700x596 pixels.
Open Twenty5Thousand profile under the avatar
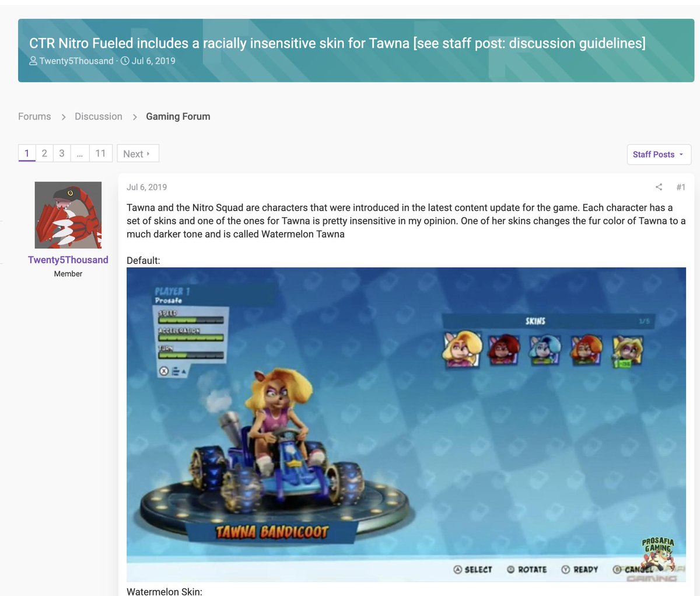tap(68, 260)
